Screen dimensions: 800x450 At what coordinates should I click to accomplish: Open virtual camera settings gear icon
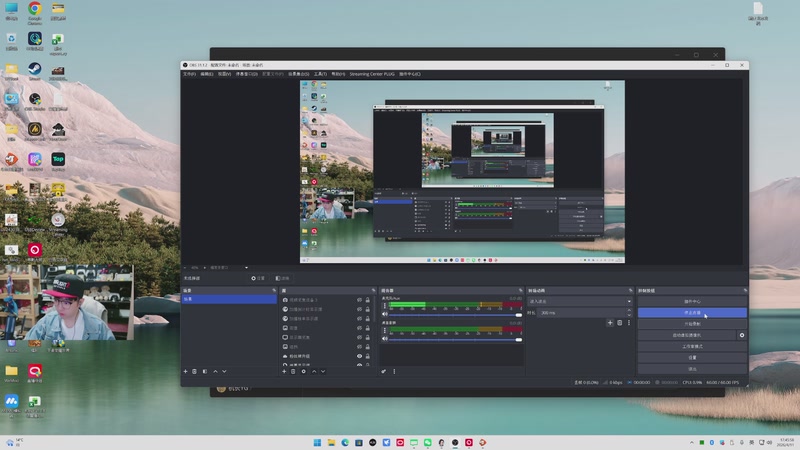coord(742,335)
